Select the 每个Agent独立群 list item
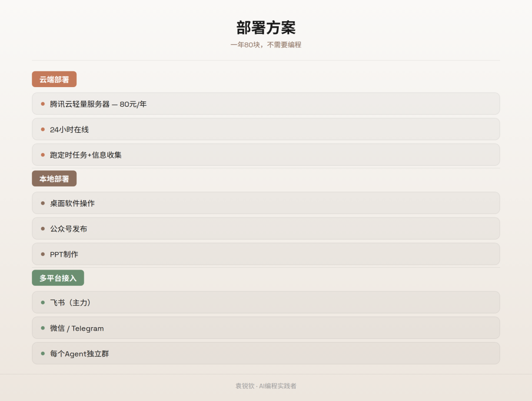This screenshot has height=401, width=532. [x=266, y=353]
